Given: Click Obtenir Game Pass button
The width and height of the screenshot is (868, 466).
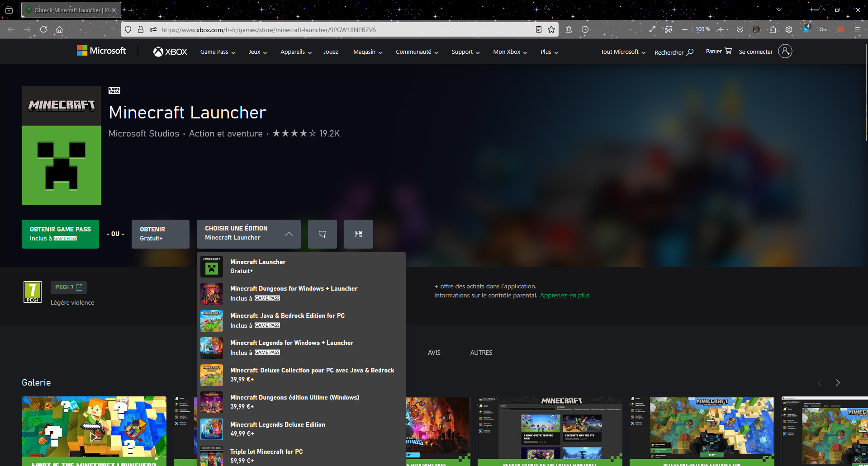Looking at the screenshot, I should tap(60, 234).
